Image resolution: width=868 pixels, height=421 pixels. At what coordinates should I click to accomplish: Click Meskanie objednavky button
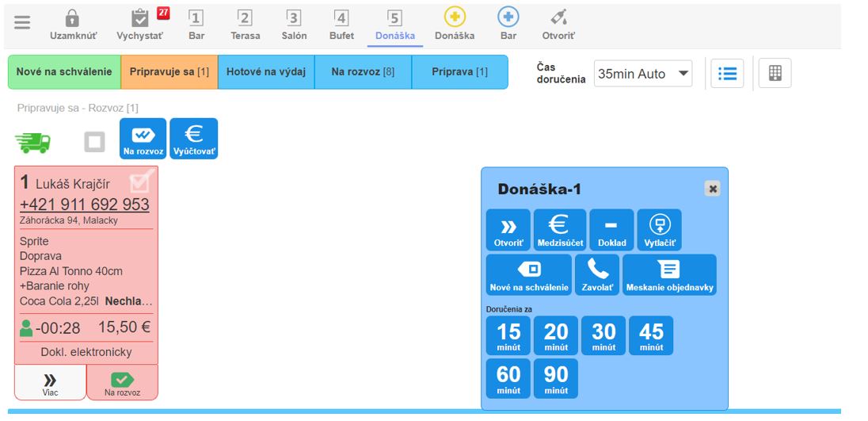point(669,274)
